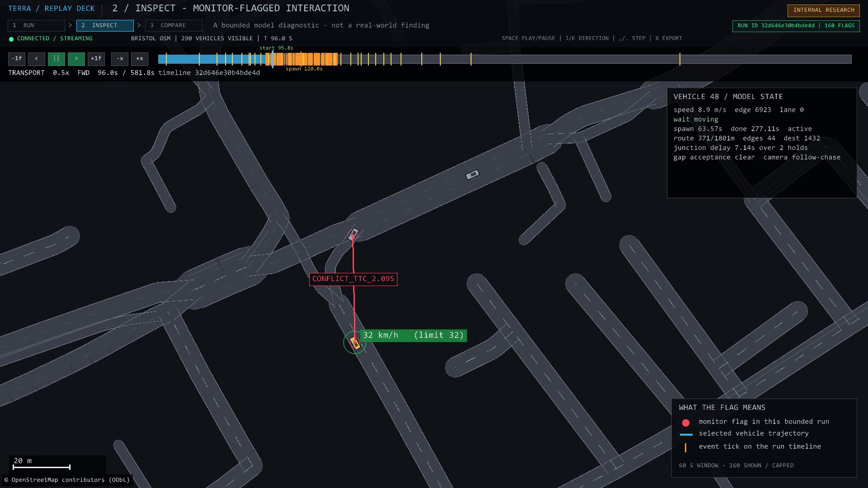The height and width of the screenshot is (488, 868).
Task: Click the TERRA / REPLAY DECK title
Action: click(x=52, y=9)
